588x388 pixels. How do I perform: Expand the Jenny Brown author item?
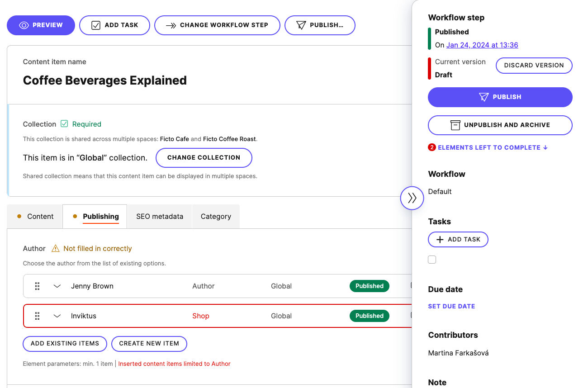pos(57,286)
